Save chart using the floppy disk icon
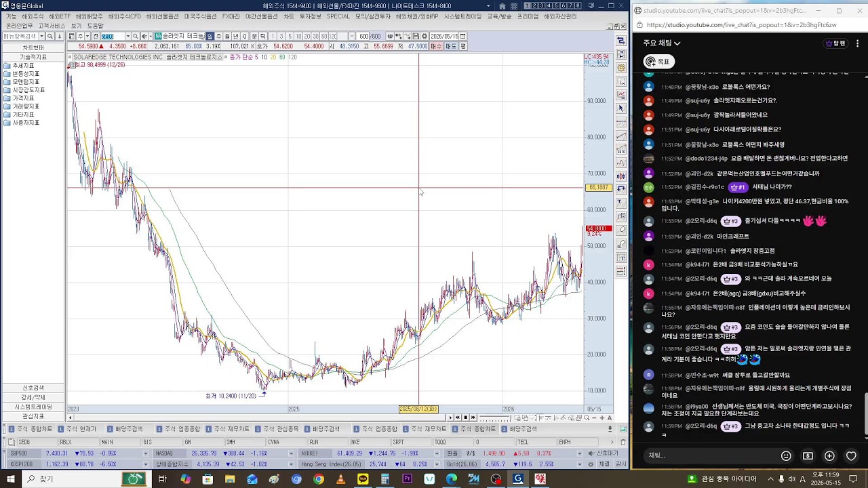The width and height of the screenshot is (868, 488). (416, 36)
